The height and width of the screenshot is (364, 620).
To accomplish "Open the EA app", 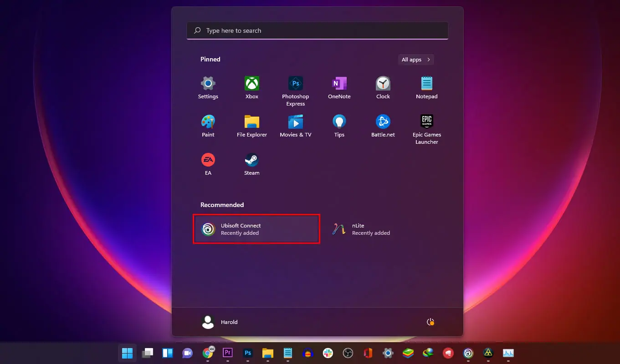I will click(208, 164).
